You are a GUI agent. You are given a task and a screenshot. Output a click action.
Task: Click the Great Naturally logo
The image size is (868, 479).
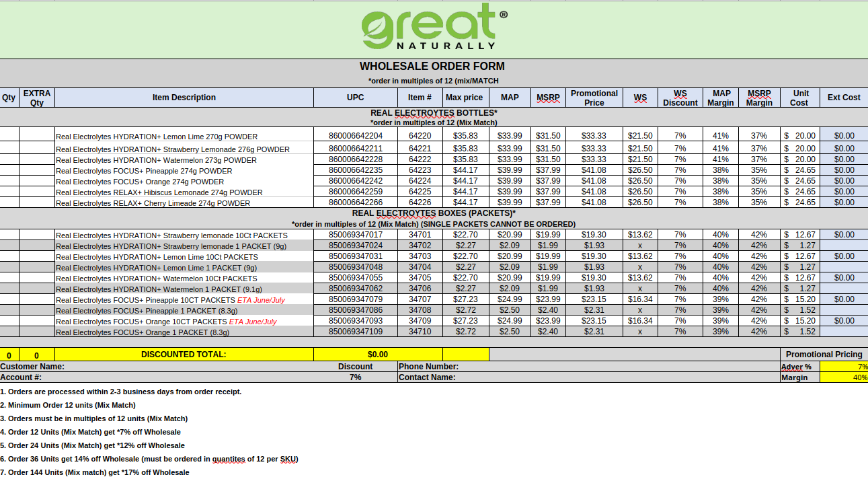[x=434, y=28]
